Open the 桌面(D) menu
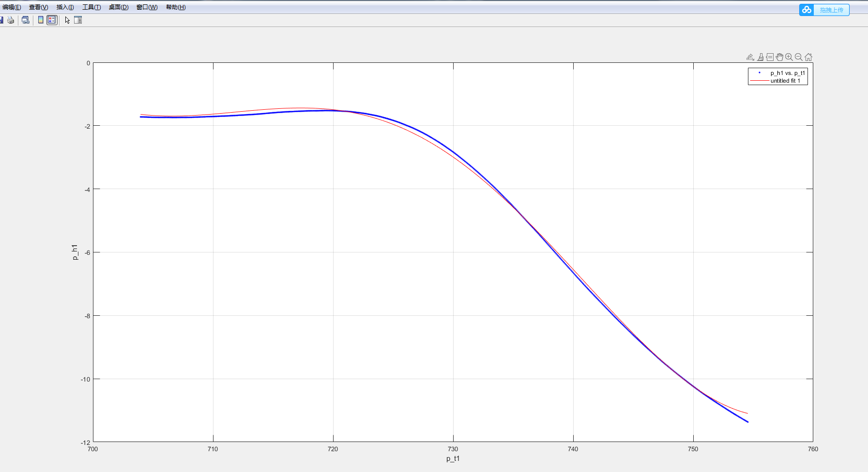The image size is (868, 472). [x=119, y=7]
